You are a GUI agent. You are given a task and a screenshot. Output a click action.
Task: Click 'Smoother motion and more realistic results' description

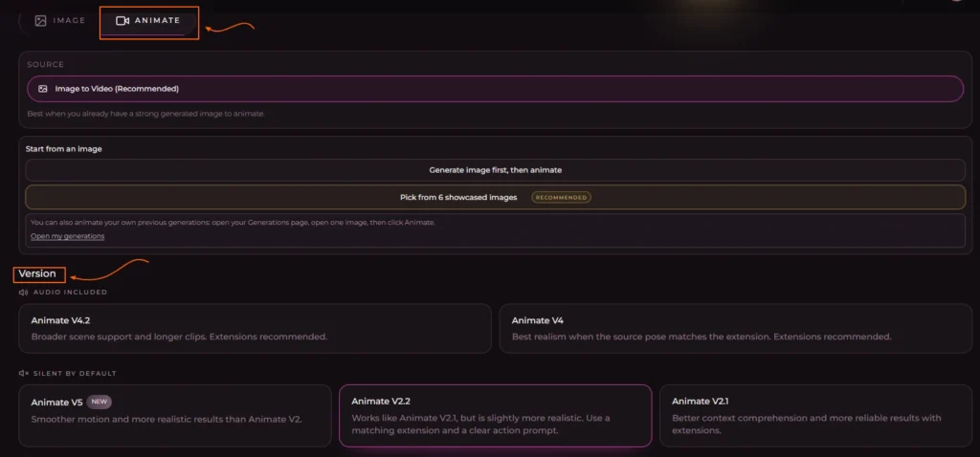(167, 419)
